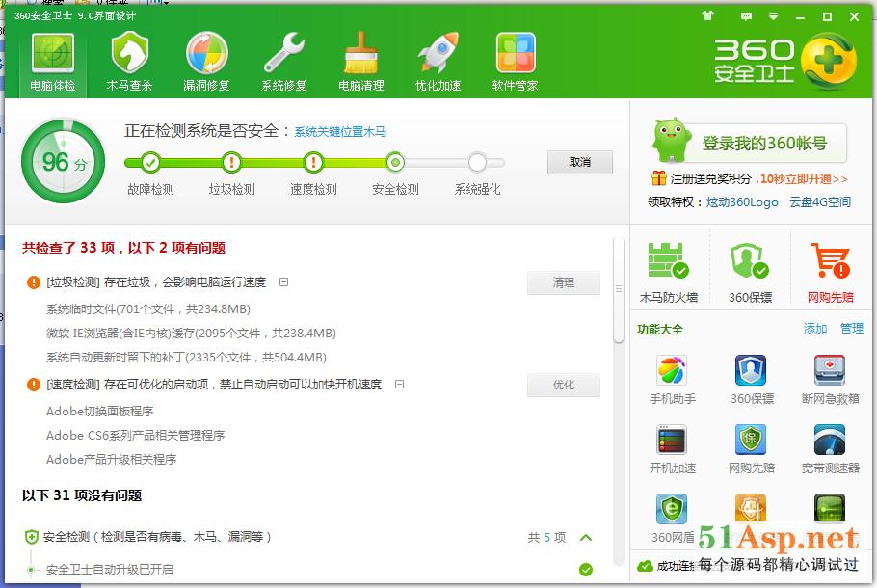Click the 速度检测 warning step marker
The height and width of the screenshot is (588, 877).
[313, 162]
